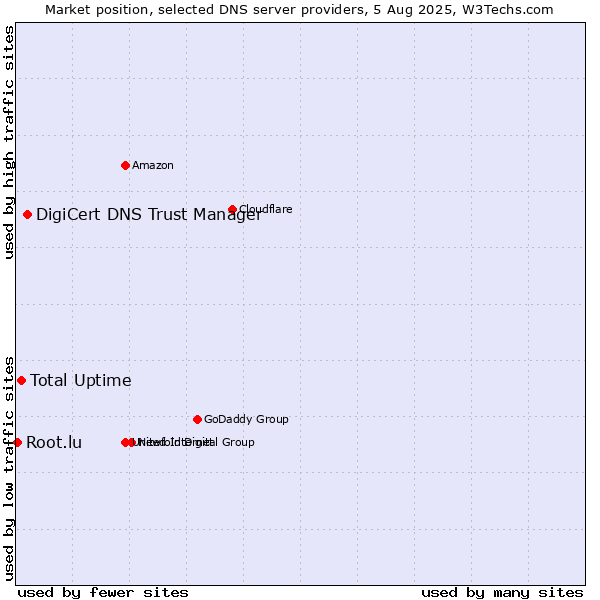Select the Total Uptime label
The height and width of the screenshot is (600, 600).
81,381
